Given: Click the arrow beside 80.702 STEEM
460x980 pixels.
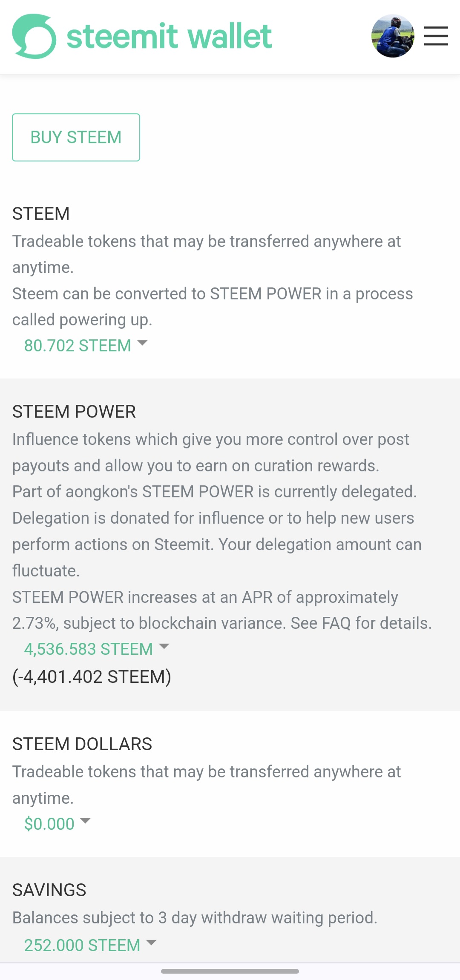Looking at the screenshot, I should point(142,343).
